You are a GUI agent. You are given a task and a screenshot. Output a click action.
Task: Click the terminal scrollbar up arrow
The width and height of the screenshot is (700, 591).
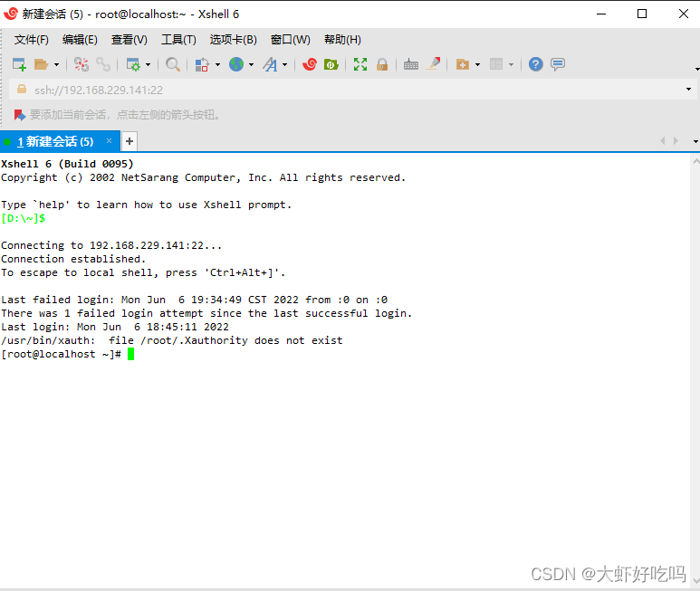tap(695, 161)
